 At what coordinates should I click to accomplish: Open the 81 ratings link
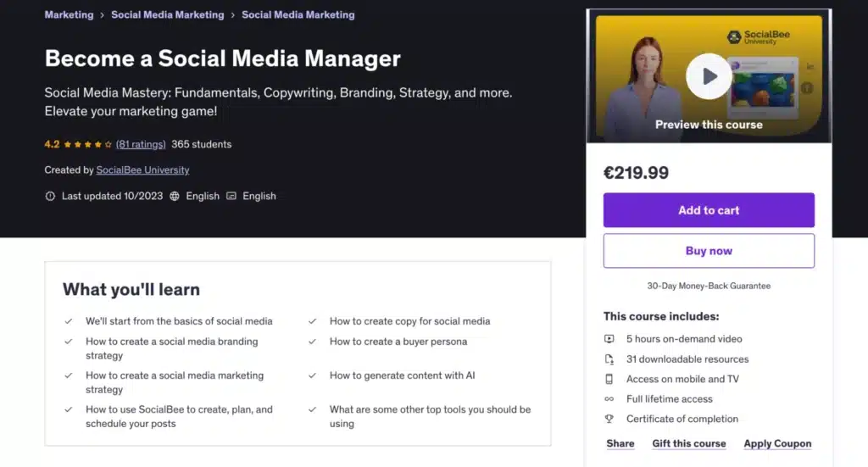[x=141, y=144]
